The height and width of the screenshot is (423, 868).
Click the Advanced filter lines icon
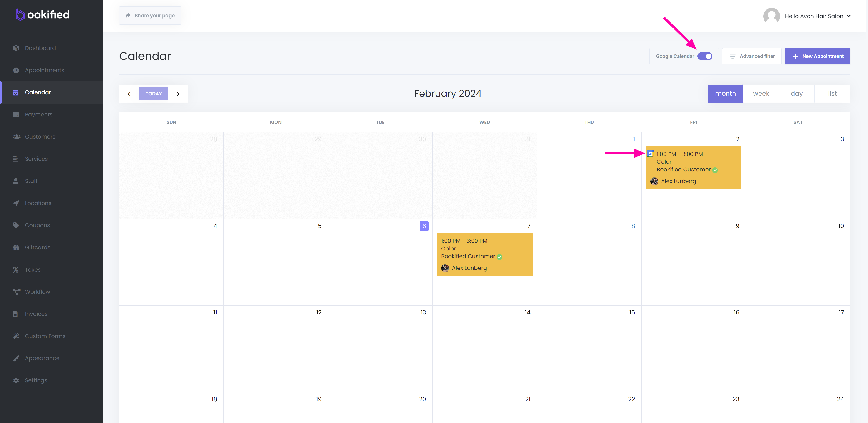(732, 56)
